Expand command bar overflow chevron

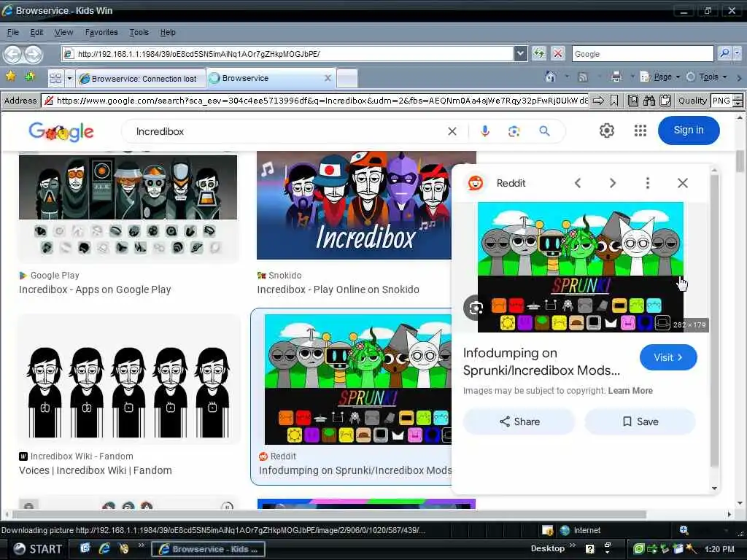[x=739, y=77]
